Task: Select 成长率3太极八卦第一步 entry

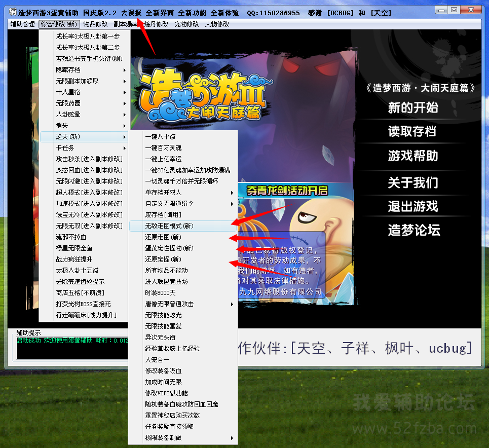Action: tap(84, 36)
